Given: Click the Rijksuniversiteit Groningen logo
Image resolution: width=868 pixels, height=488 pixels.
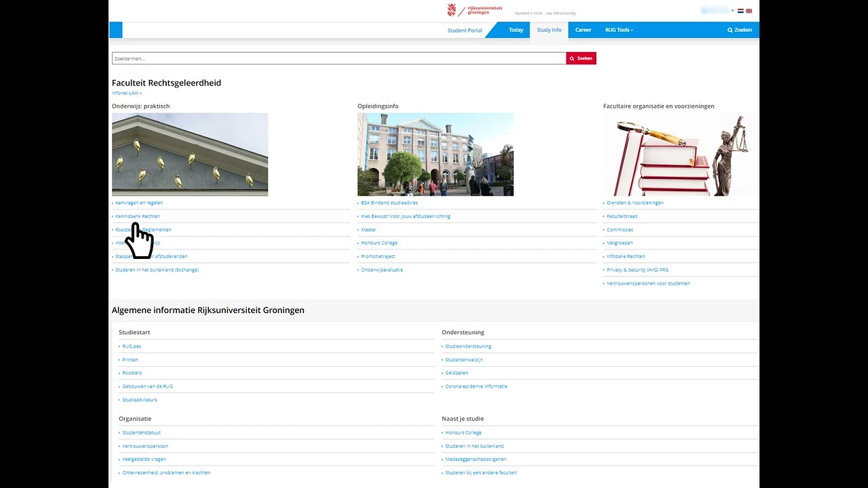Looking at the screenshot, I should coord(475,10).
